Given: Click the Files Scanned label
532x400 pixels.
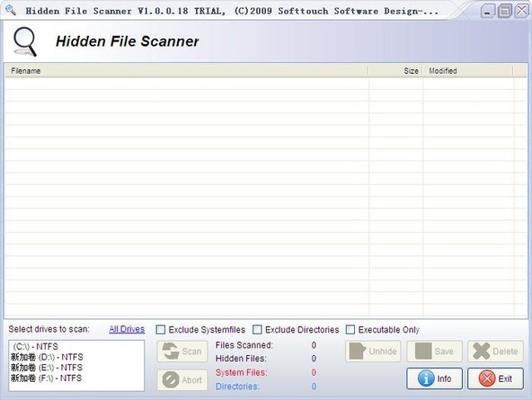Looking at the screenshot, I should (244, 345).
